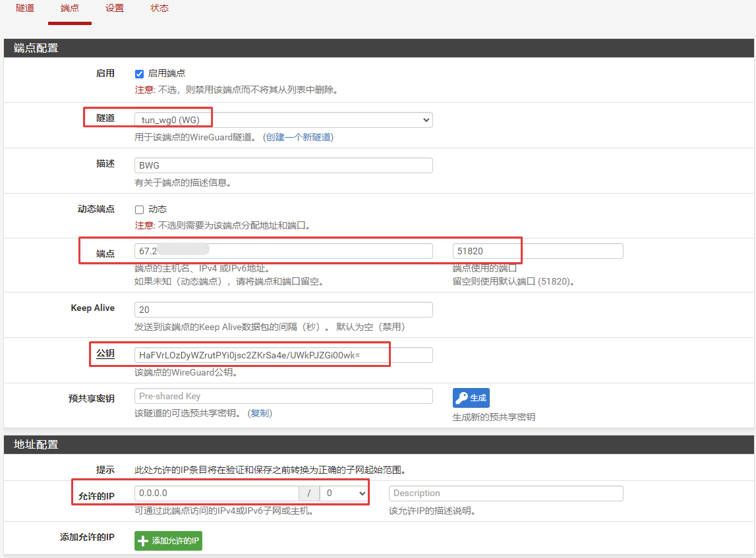This screenshot has width=756, height=558.
Task: Enable the 动态 dynamic endpoint checkbox
Action: click(139, 209)
